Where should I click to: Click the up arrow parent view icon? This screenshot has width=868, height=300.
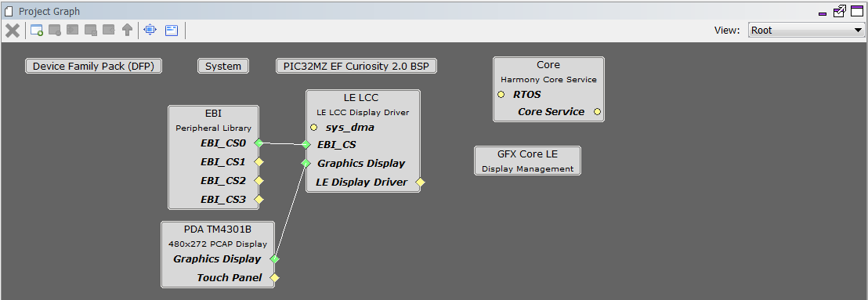[x=128, y=30]
